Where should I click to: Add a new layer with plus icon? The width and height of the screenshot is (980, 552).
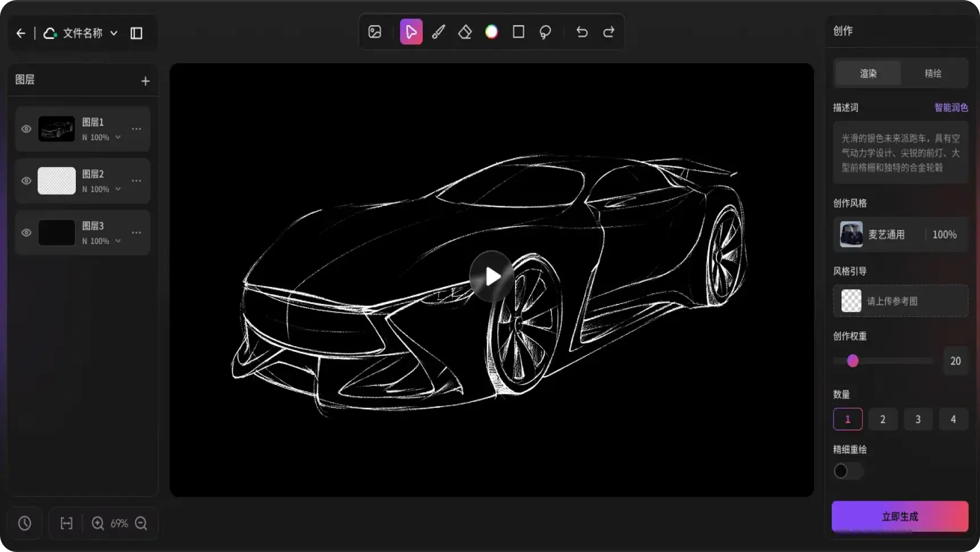[145, 81]
